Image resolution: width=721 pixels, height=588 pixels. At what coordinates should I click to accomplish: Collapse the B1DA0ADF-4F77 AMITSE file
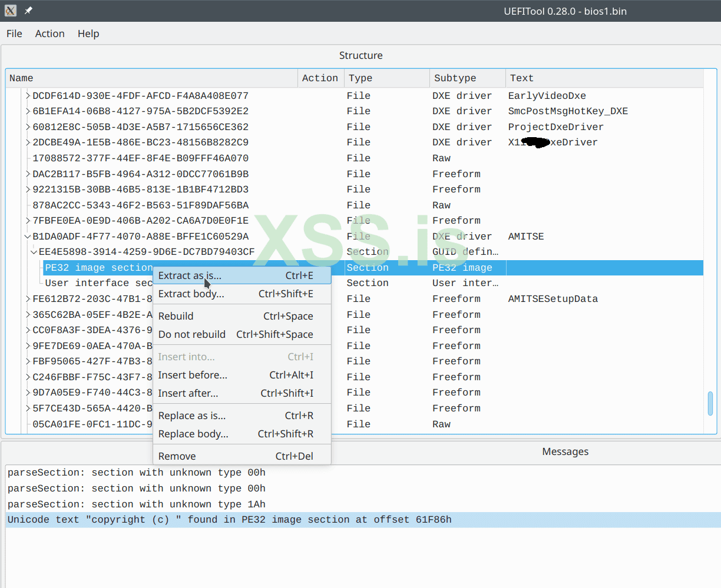pos(28,236)
